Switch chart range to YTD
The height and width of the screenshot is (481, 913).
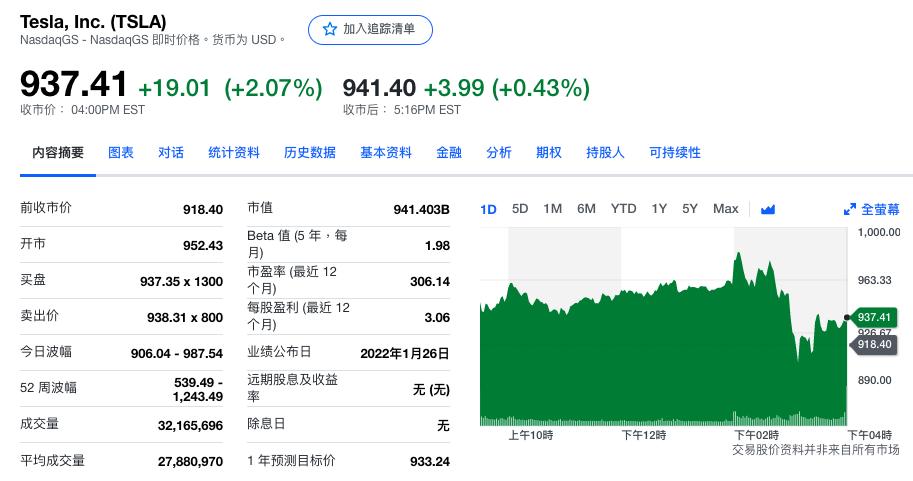tap(623, 209)
